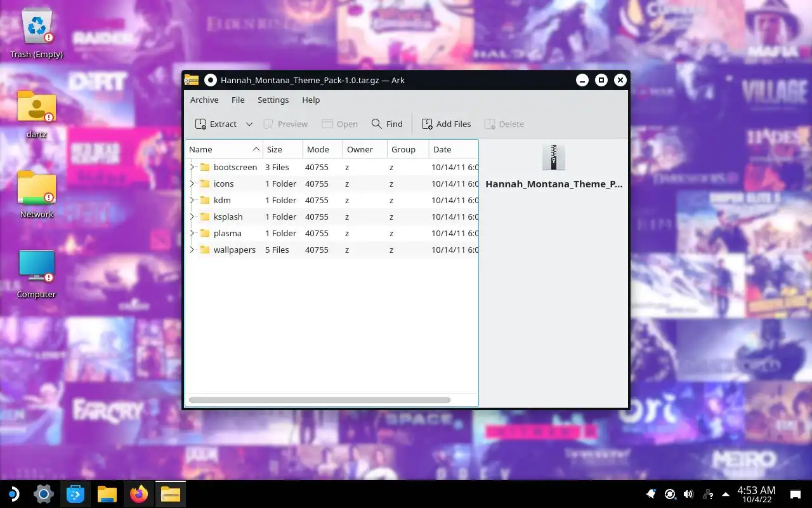Open the application launcher in taskbar
The height and width of the screenshot is (508, 812).
13,494
